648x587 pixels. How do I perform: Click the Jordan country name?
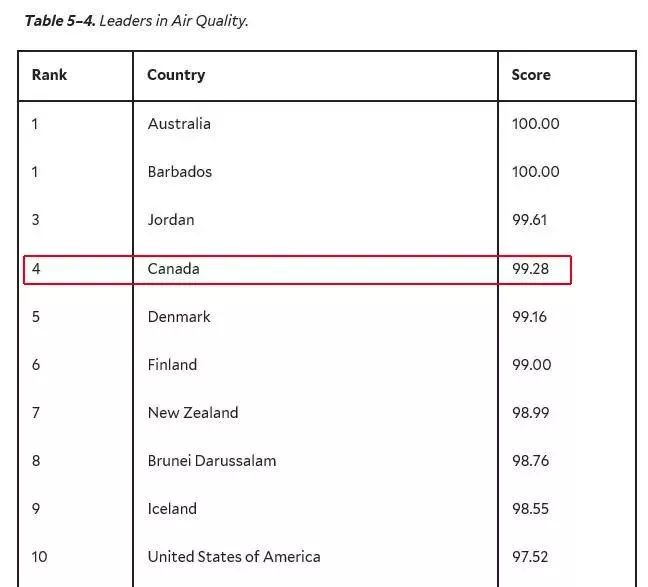pyautogui.click(x=171, y=220)
